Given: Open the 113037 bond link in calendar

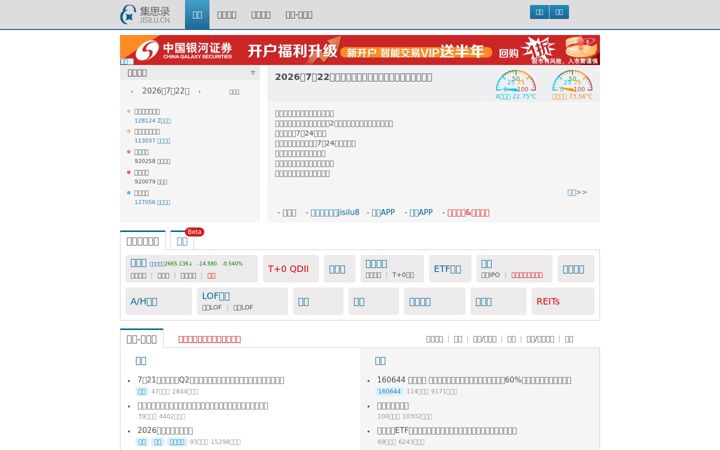Looking at the screenshot, I should pos(152,141).
